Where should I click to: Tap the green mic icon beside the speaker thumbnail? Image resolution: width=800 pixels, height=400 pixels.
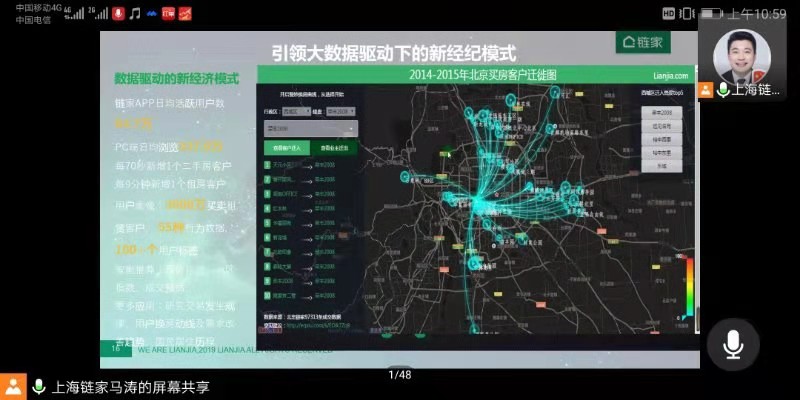coord(723,90)
